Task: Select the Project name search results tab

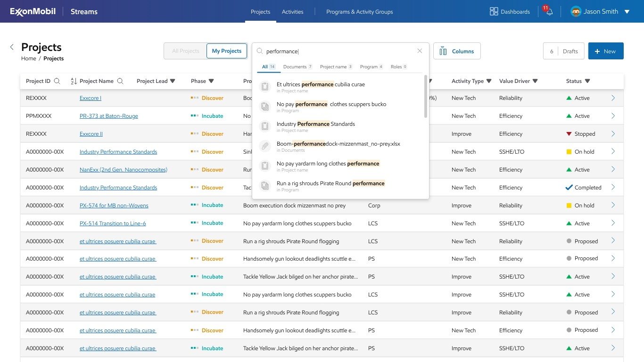Action: tap(336, 67)
